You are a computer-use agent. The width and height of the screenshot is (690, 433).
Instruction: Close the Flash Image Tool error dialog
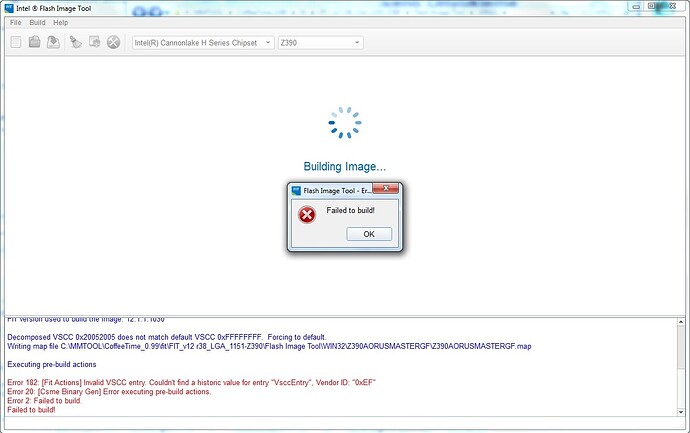[x=385, y=189]
